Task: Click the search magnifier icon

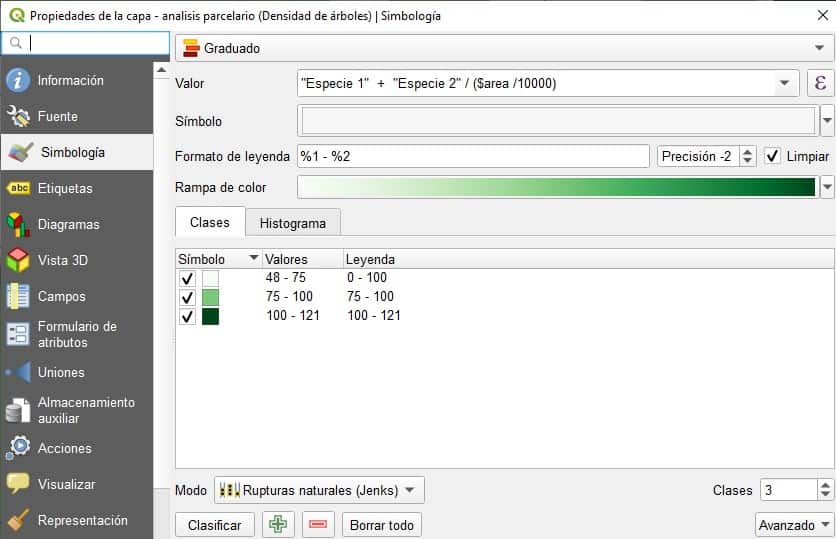Action: click(x=16, y=43)
